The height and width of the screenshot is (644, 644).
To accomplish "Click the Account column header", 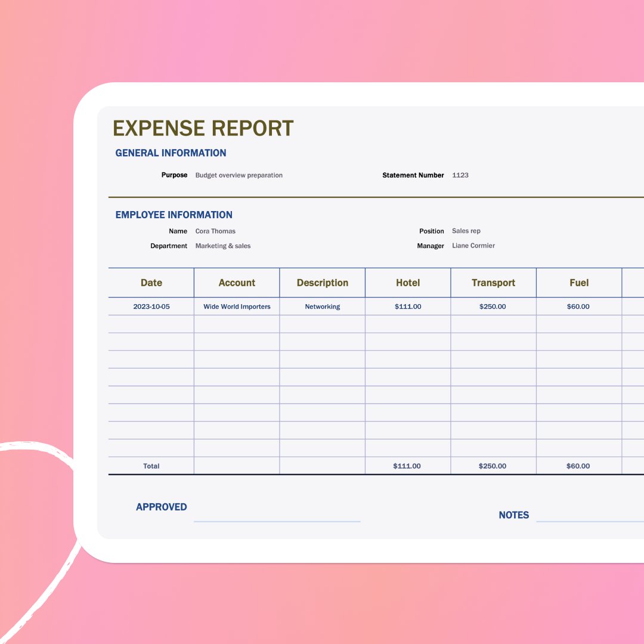I will click(x=237, y=283).
